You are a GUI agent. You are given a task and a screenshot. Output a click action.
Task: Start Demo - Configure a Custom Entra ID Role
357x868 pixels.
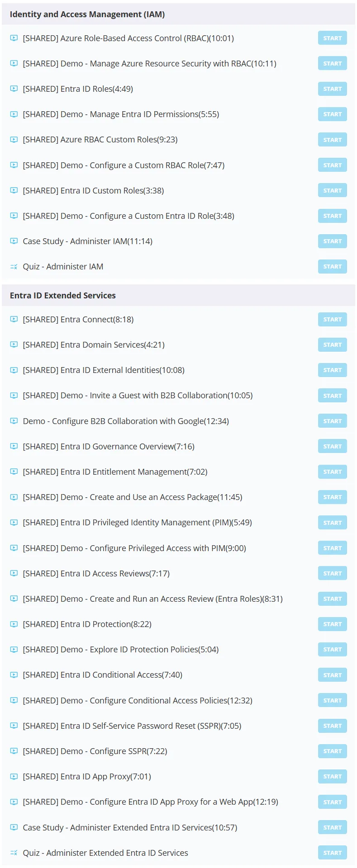coord(333,216)
